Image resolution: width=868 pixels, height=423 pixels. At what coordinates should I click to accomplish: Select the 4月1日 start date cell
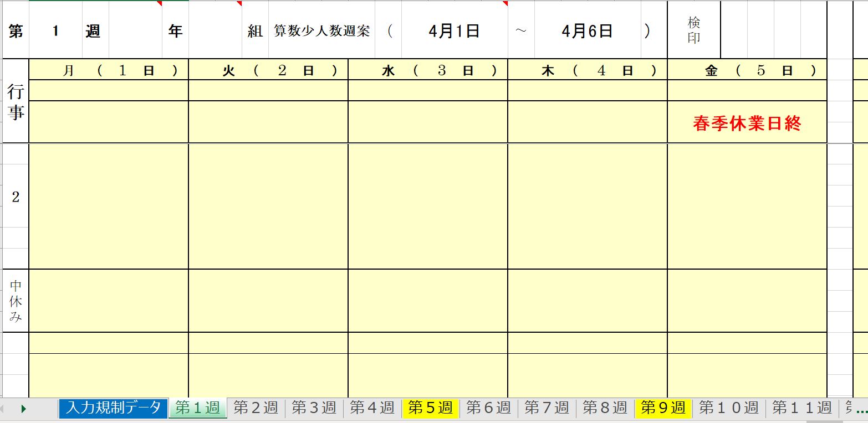pyautogui.click(x=455, y=32)
